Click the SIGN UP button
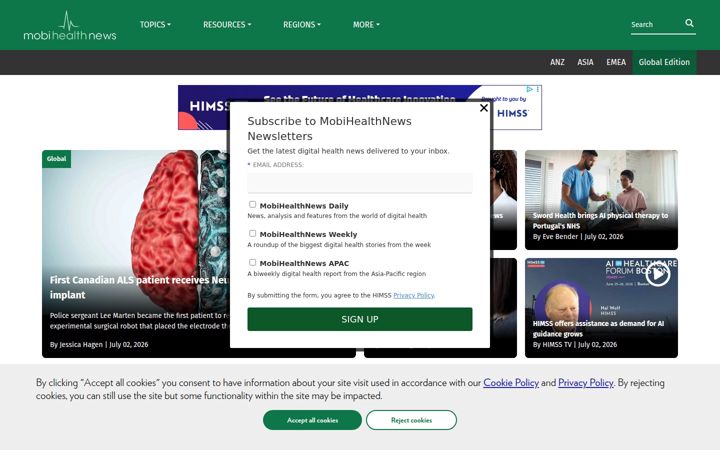 (360, 319)
